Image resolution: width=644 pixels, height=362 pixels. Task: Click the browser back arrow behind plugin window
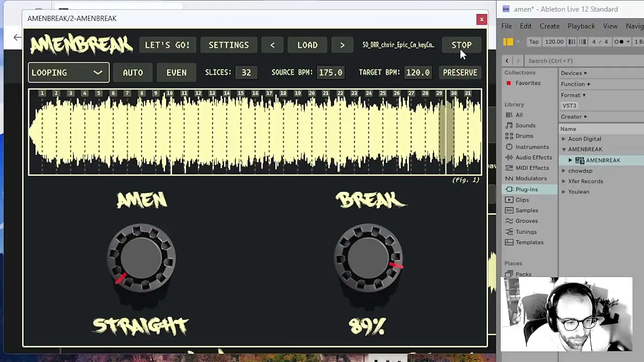point(17,37)
